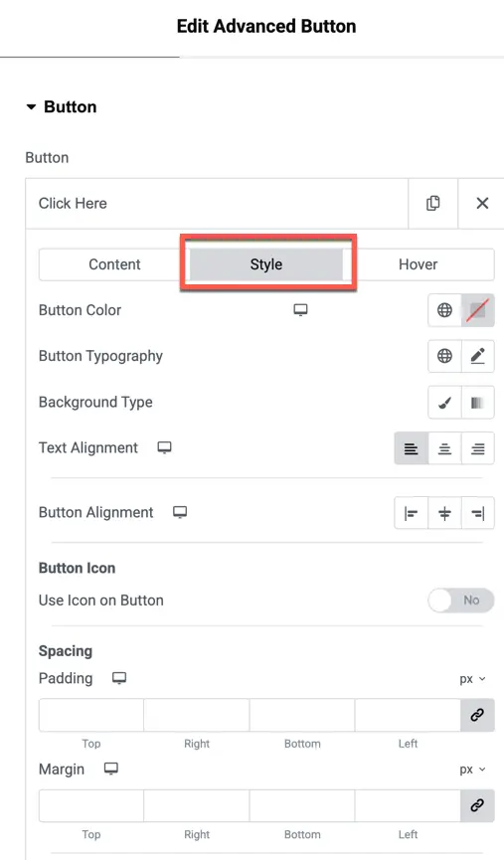Open global fonts for Button Typography

point(444,356)
